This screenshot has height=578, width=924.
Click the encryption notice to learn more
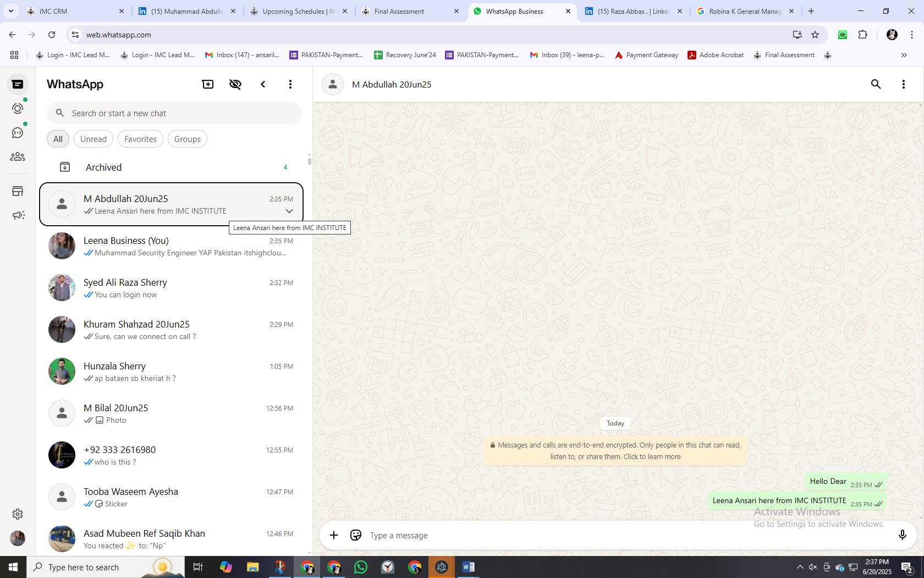tap(615, 451)
